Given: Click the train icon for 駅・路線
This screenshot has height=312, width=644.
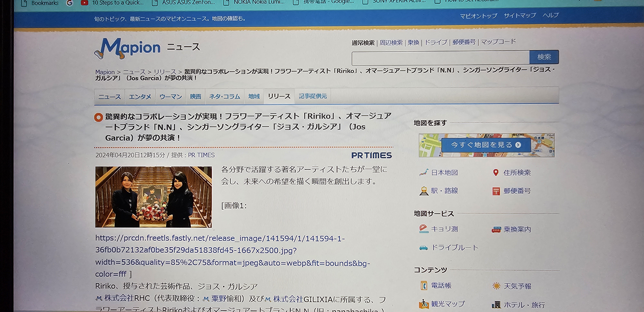Looking at the screenshot, I should 424,191.
